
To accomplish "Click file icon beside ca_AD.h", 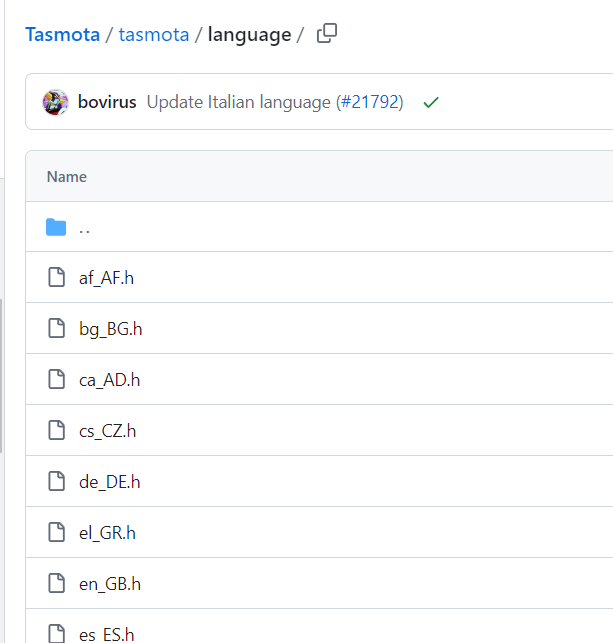I will tap(57, 379).
